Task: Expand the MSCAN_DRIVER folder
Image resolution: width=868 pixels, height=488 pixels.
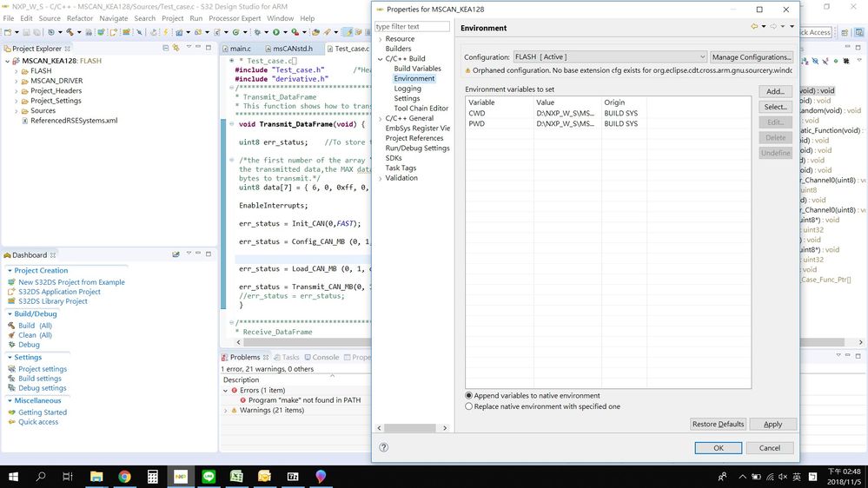Action: tap(16, 81)
